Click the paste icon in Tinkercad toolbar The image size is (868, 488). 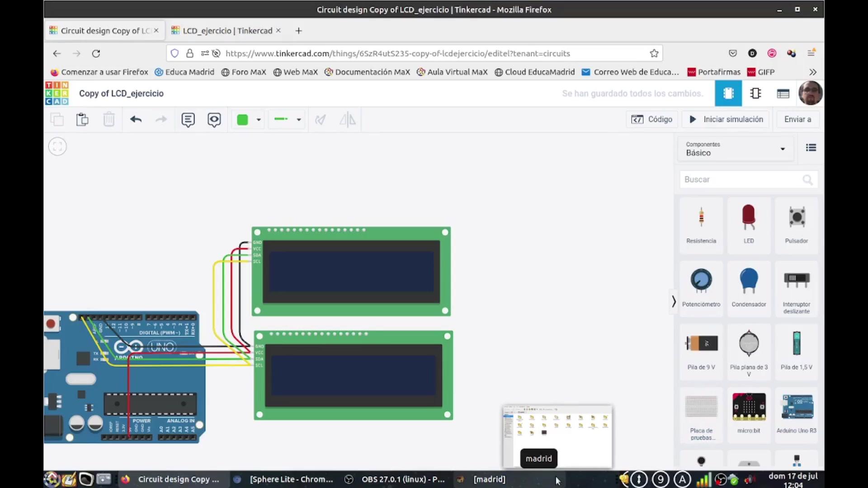coord(82,120)
